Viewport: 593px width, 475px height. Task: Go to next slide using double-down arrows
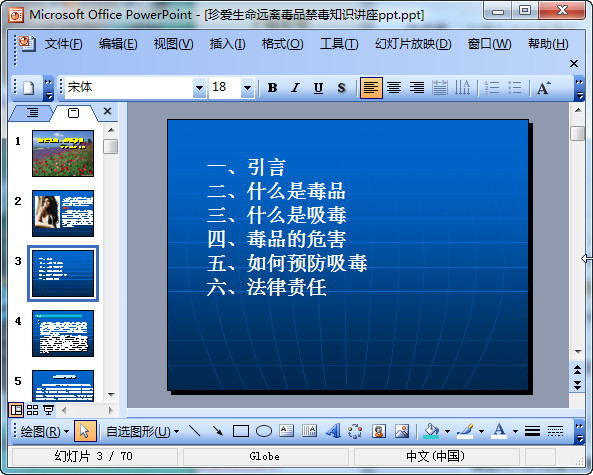pyautogui.click(x=577, y=385)
